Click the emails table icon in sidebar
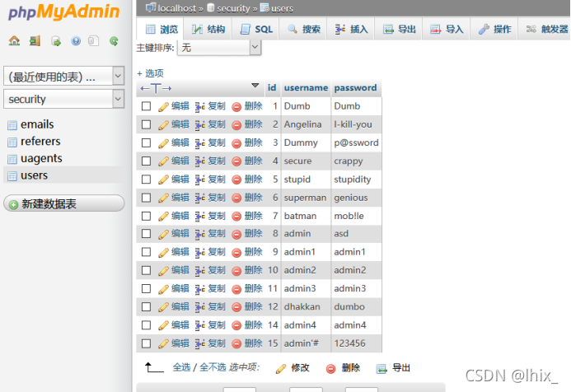571x392 pixels. pos(12,125)
